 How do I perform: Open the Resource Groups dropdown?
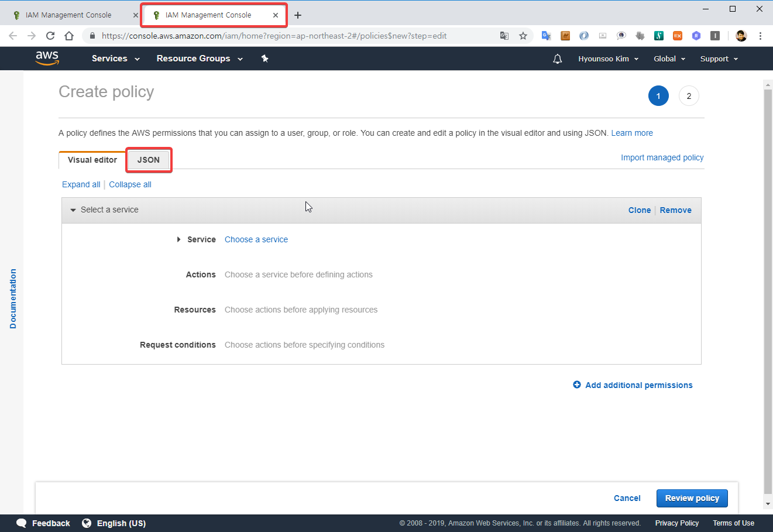(x=200, y=59)
